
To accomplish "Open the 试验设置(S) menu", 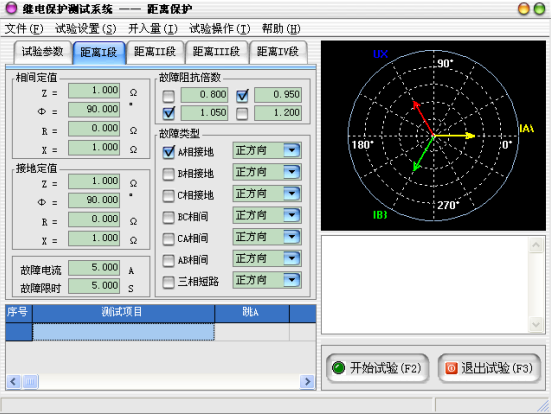I will coord(85,28).
